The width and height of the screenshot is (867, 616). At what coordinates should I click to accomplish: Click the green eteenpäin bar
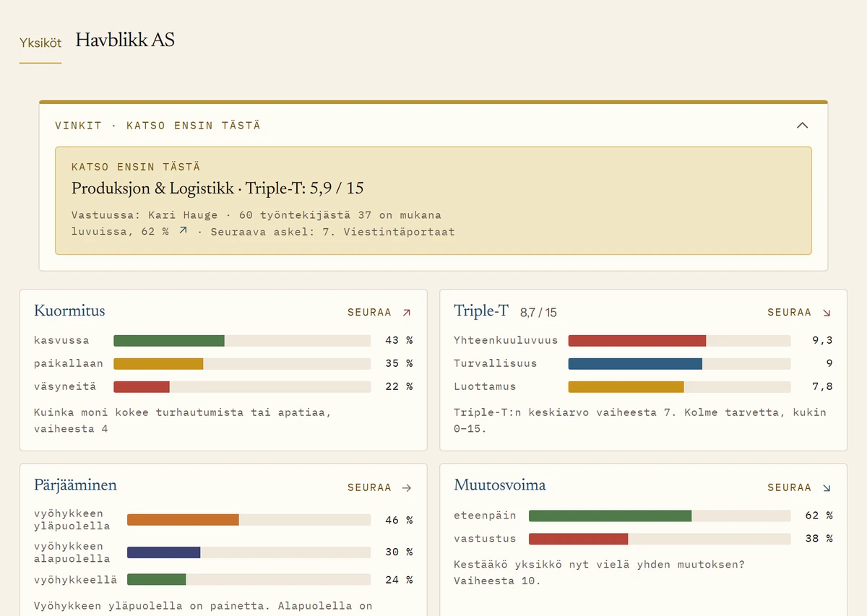(611, 516)
